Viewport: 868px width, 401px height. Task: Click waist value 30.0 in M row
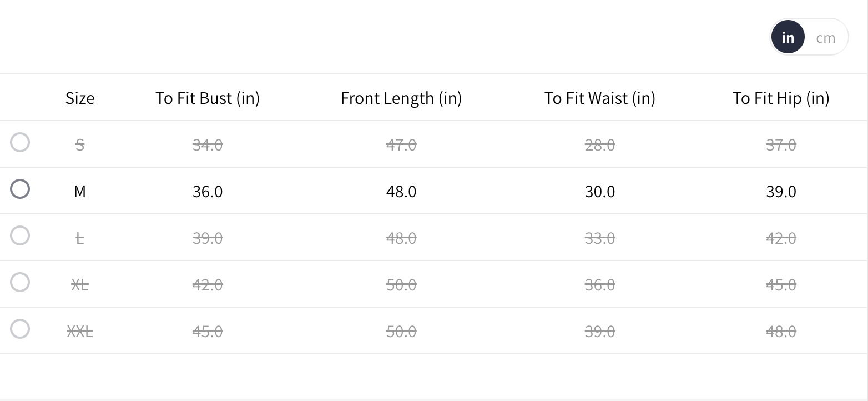pyautogui.click(x=600, y=192)
